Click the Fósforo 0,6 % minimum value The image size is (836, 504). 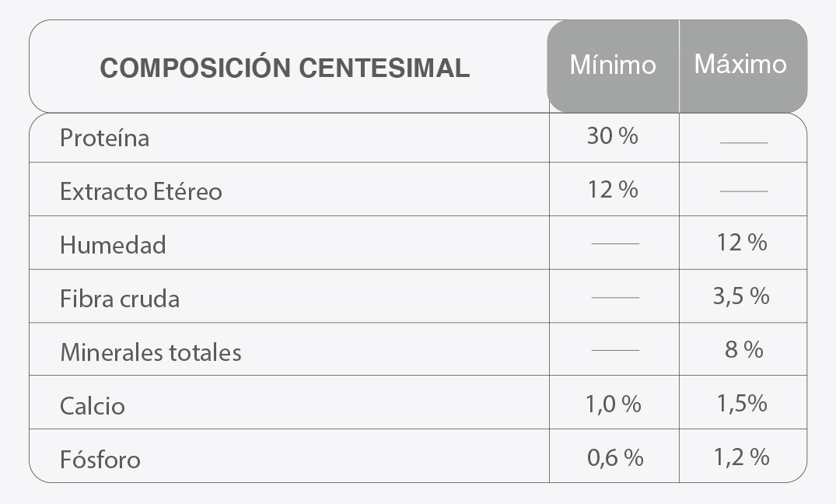point(615,457)
